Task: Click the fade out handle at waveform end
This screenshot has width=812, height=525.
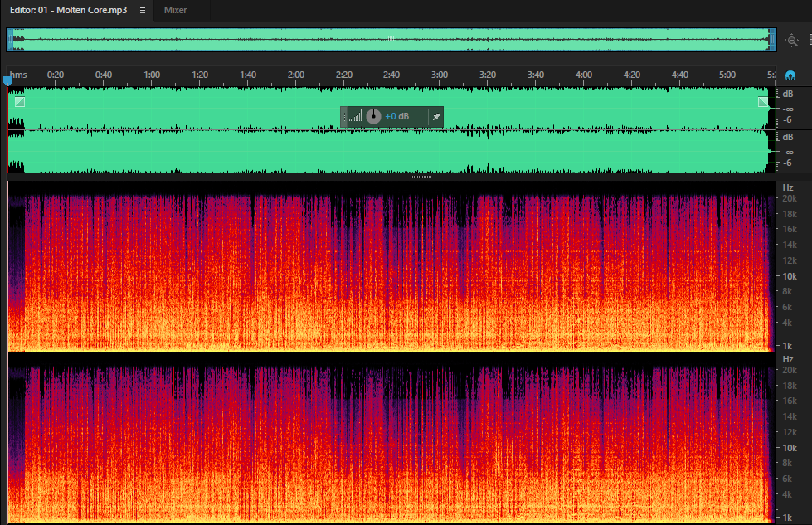Action: tap(763, 102)
